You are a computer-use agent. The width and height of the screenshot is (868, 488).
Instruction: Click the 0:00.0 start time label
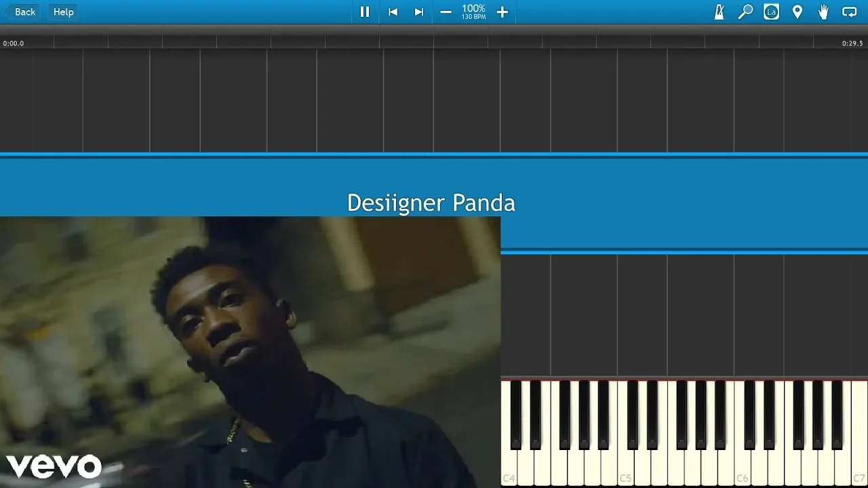click(14, 43)
